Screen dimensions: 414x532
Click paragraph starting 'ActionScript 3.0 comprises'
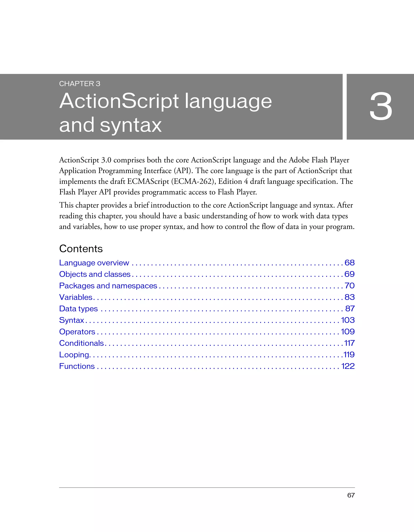[206, 176]
